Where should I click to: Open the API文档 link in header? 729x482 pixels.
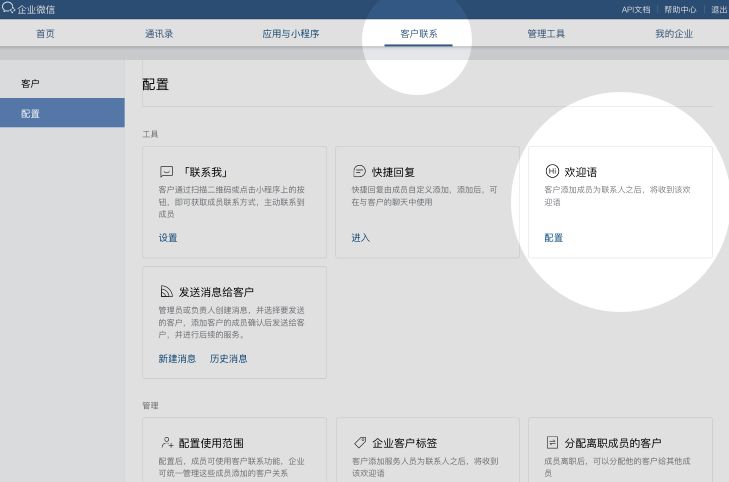635,9
